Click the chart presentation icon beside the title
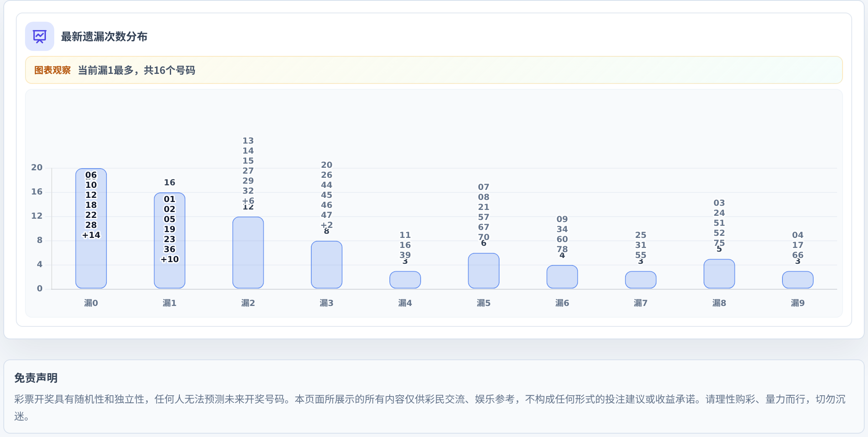Image resolution: width=868 pixels, height=437 pixels. point(40,36)
